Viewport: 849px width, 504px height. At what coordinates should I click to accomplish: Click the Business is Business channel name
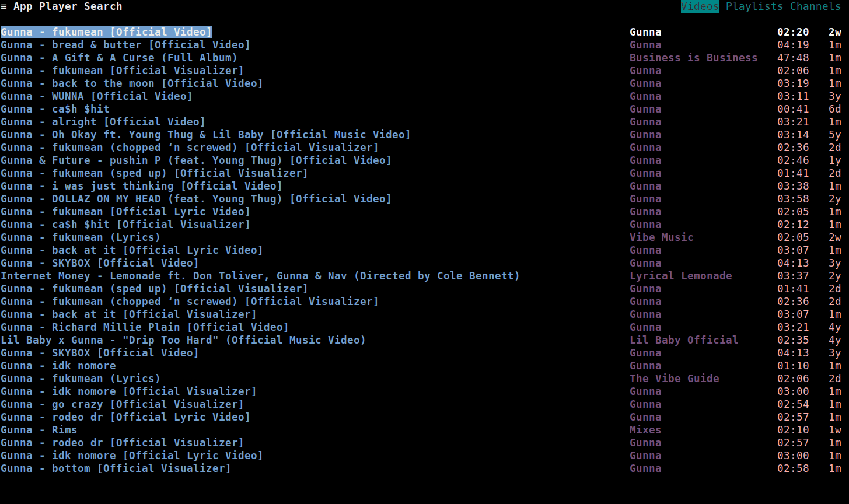pyautogui.click(x=693, y=58)
